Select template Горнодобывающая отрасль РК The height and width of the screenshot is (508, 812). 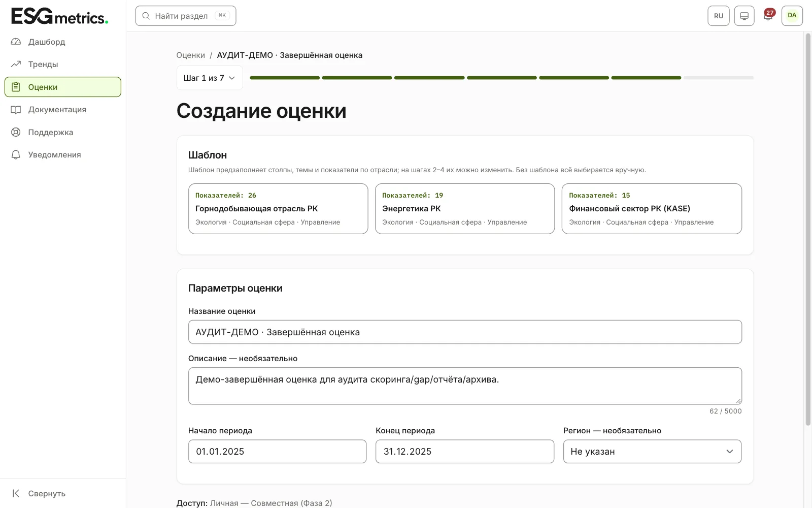(x=278, y=209)
